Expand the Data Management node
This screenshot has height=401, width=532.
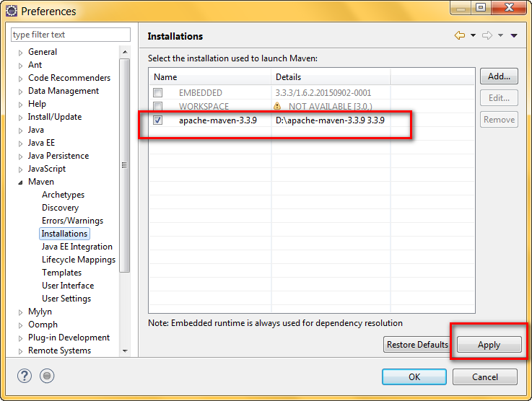(x=20, y=92)
